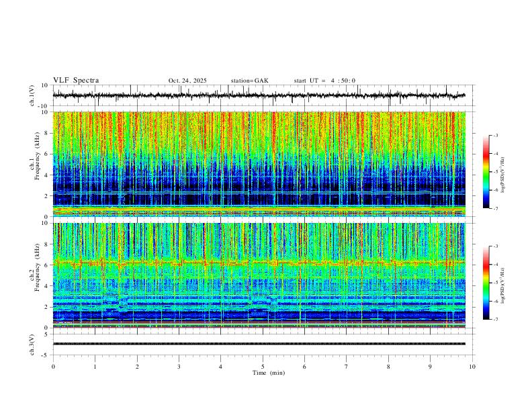Click the ch.1 spectrogram panel
532x411 pixels.
coord(259,164)
